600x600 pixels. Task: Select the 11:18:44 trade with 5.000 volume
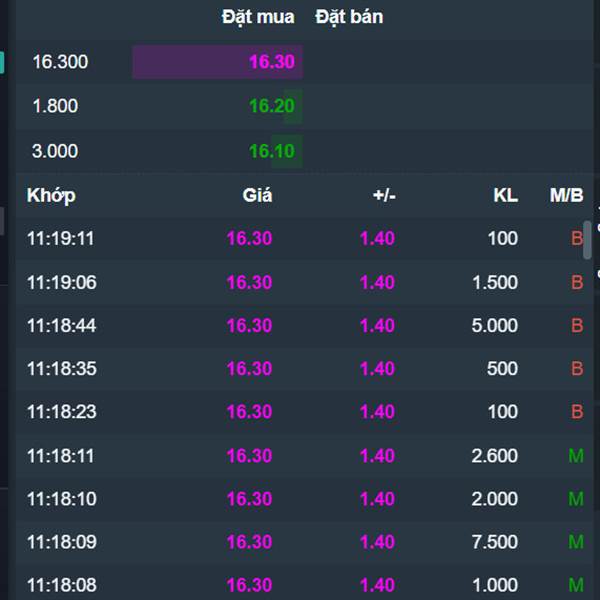[305, 326]
